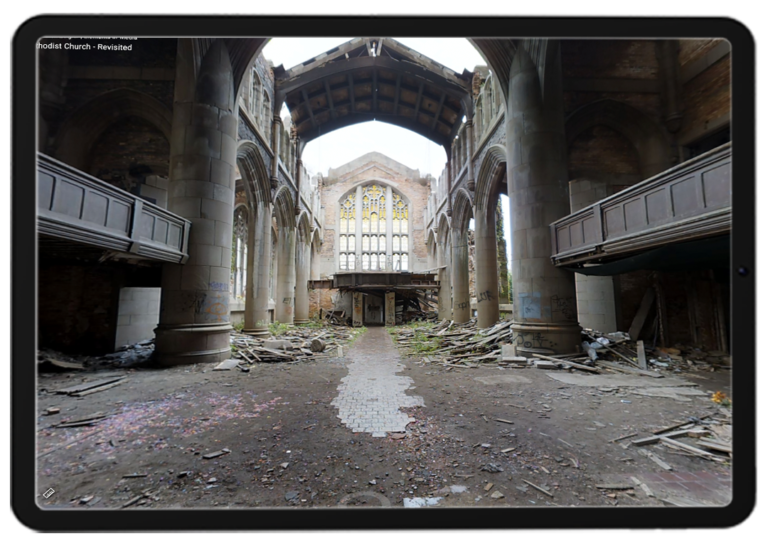Click the collapsed roof beams overhead
The width and height of the screenshot is (768, 546).
click(374, 88)
